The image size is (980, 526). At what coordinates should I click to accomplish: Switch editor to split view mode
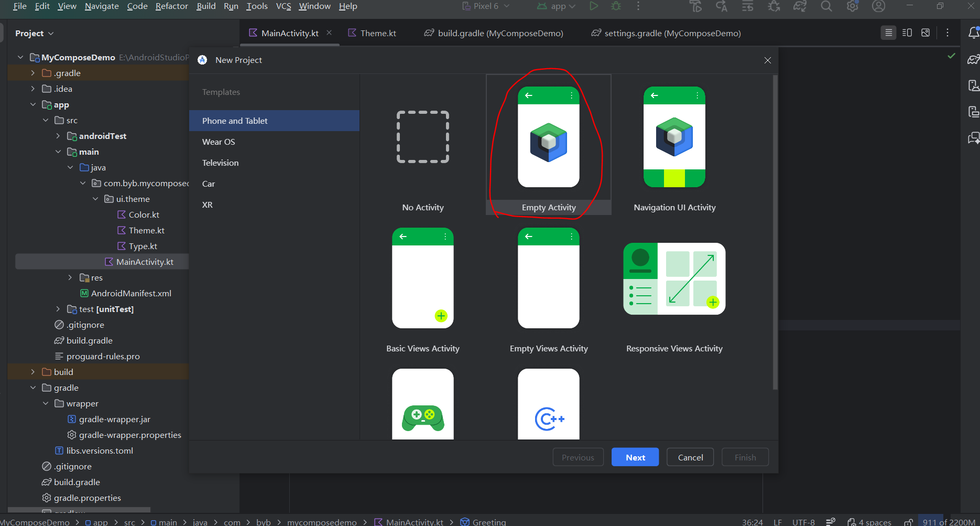click(907, 33)
